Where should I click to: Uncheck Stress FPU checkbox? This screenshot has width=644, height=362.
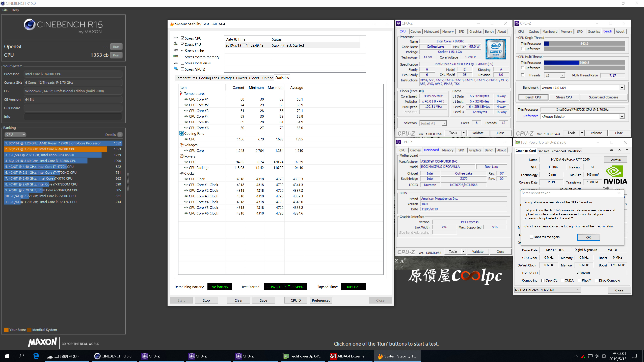click(x=182, y=44)
